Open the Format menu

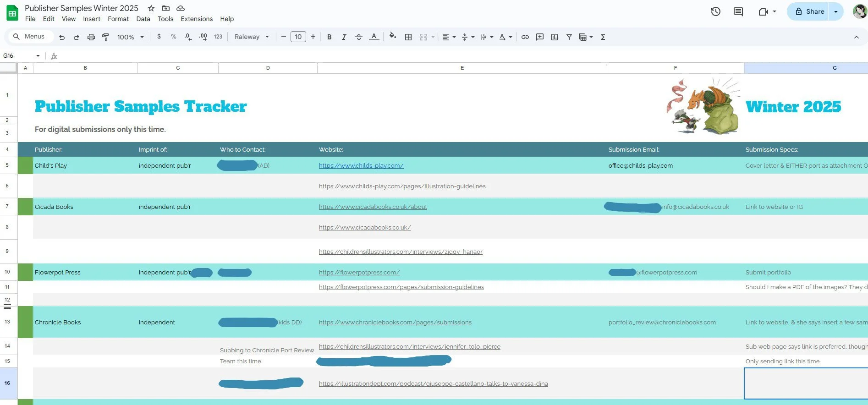coord(118,19)
